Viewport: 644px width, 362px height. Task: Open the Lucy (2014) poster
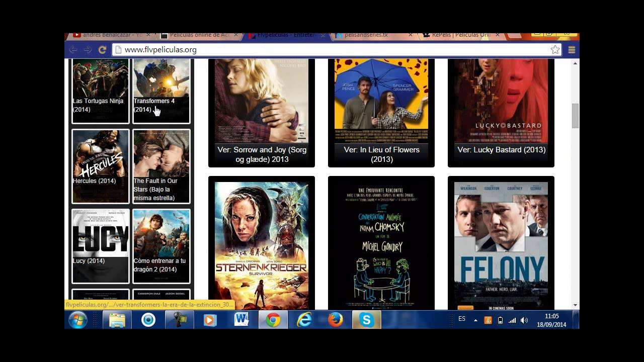click(x=101, y=246)
